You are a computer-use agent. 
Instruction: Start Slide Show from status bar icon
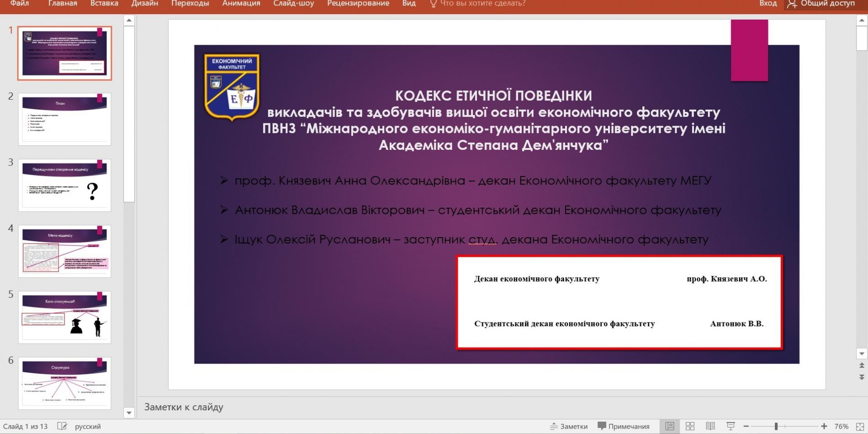(x=730, y=426)
